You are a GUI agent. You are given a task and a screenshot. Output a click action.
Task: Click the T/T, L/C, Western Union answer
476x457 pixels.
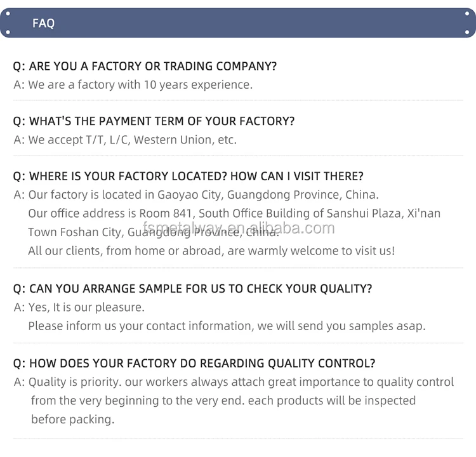[125, 140]
